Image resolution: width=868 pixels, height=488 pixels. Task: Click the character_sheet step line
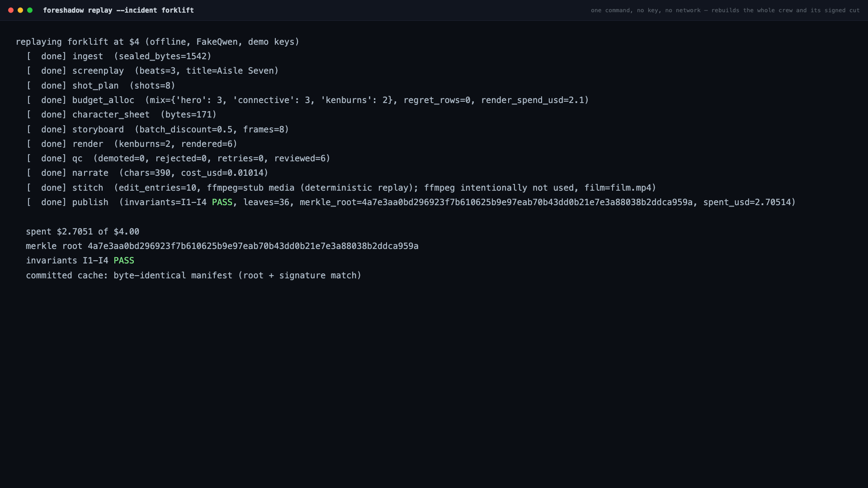[122, 114]
